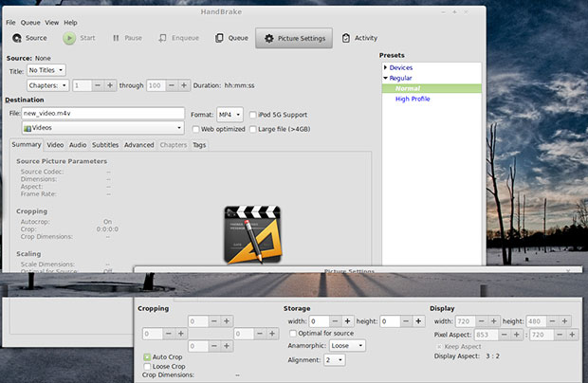Increase the left crop value

click(181, 334)
